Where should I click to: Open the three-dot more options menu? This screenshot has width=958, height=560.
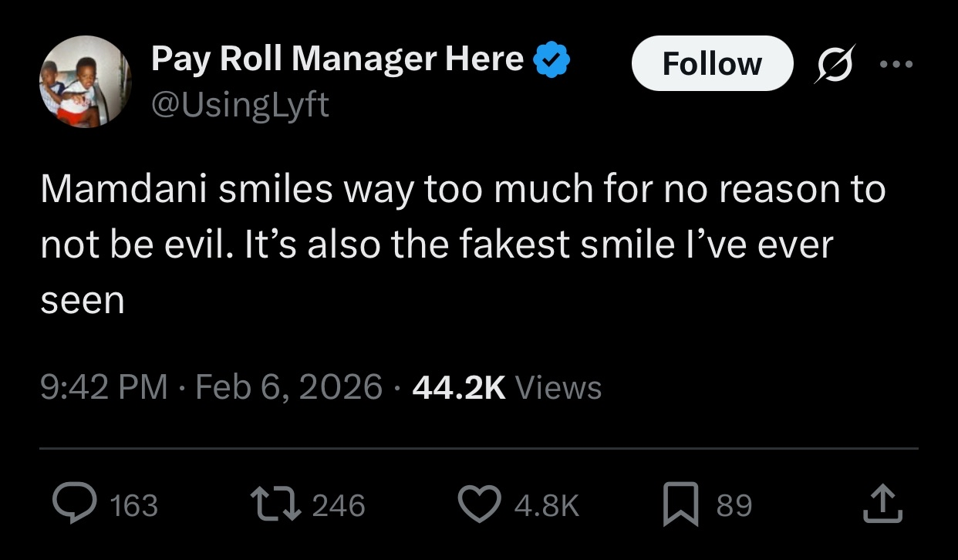896,63
